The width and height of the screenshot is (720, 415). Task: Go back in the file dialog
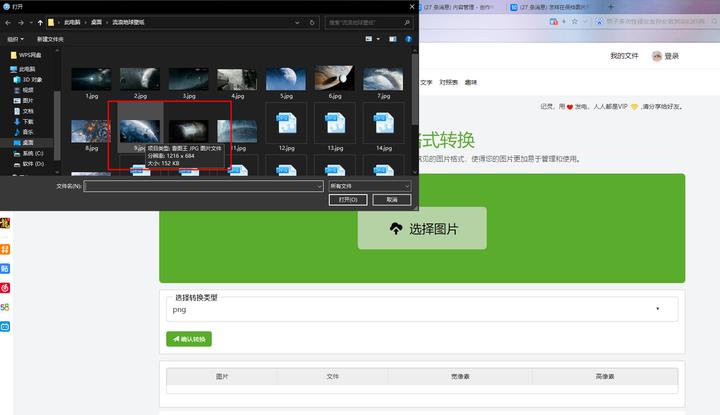point(8,22)
